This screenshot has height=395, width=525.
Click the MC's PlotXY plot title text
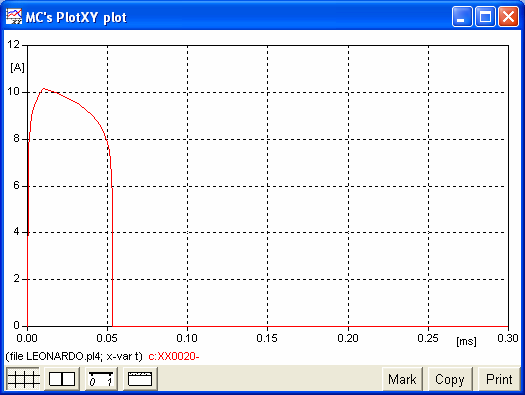click(x=76, y=17)
